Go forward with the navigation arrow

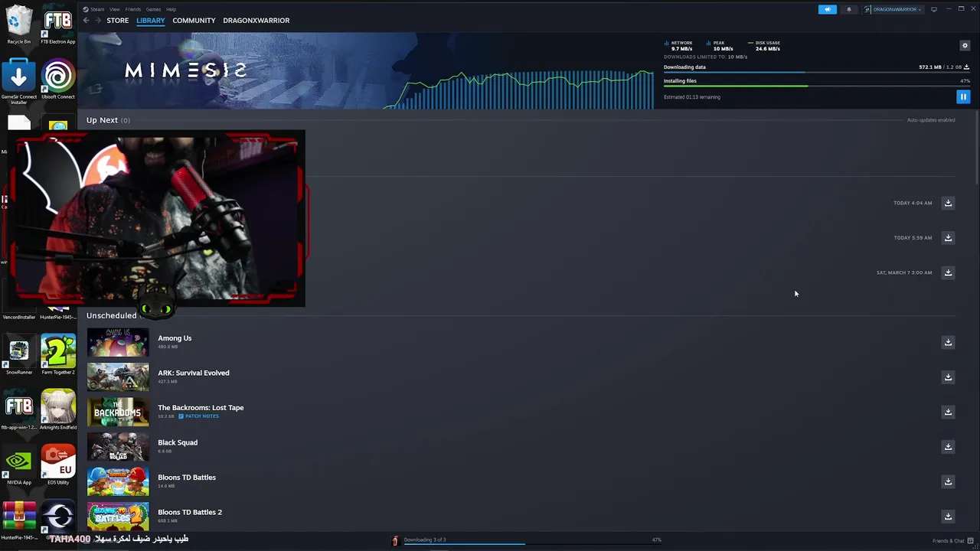[97, 21]
